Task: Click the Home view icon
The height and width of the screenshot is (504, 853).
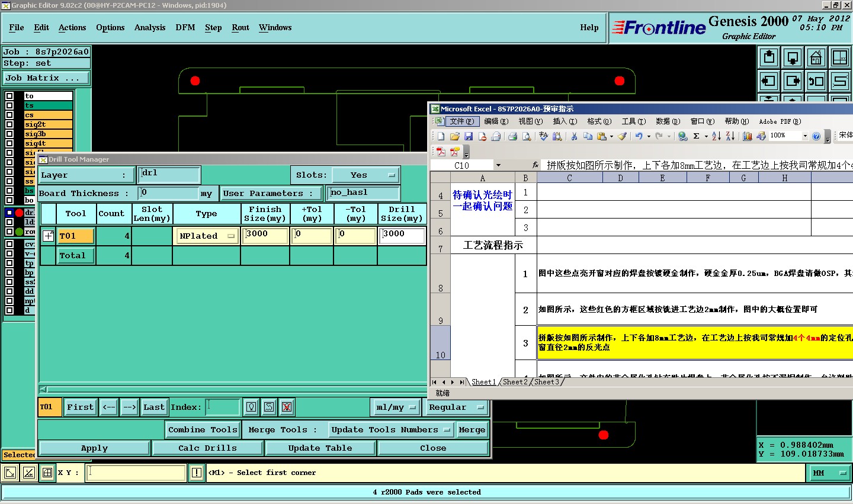Action: point(816,57)
